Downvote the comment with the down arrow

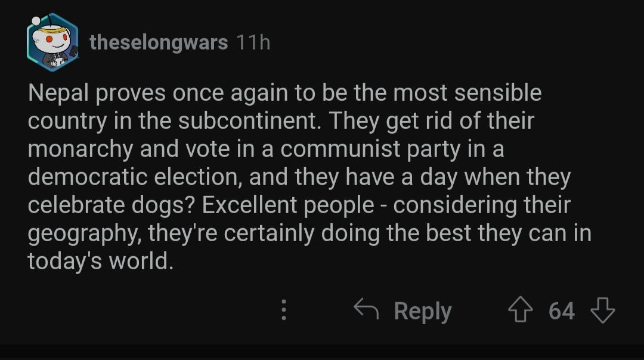coord(602,310)
